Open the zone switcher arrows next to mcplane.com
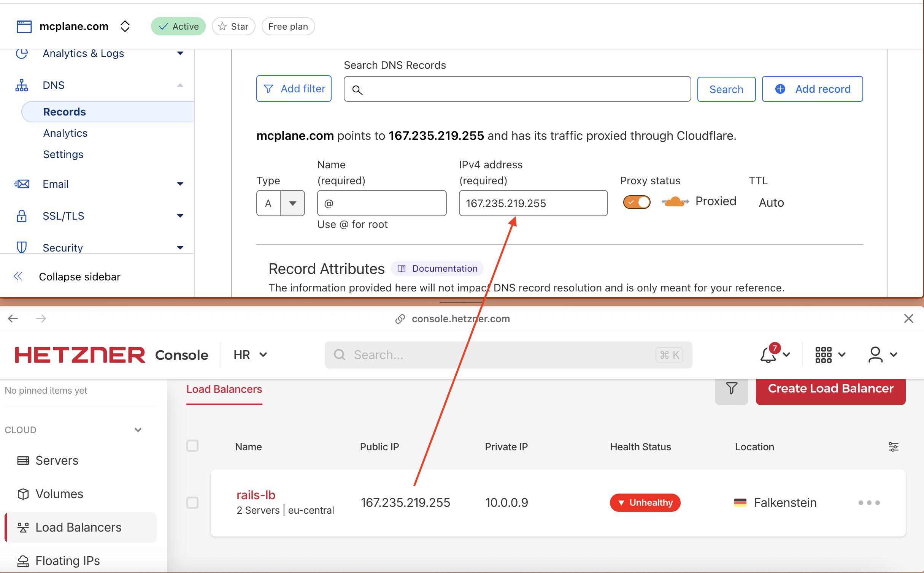Image resolution: width=924 pixels, height=573 pixels. point(125,26)
